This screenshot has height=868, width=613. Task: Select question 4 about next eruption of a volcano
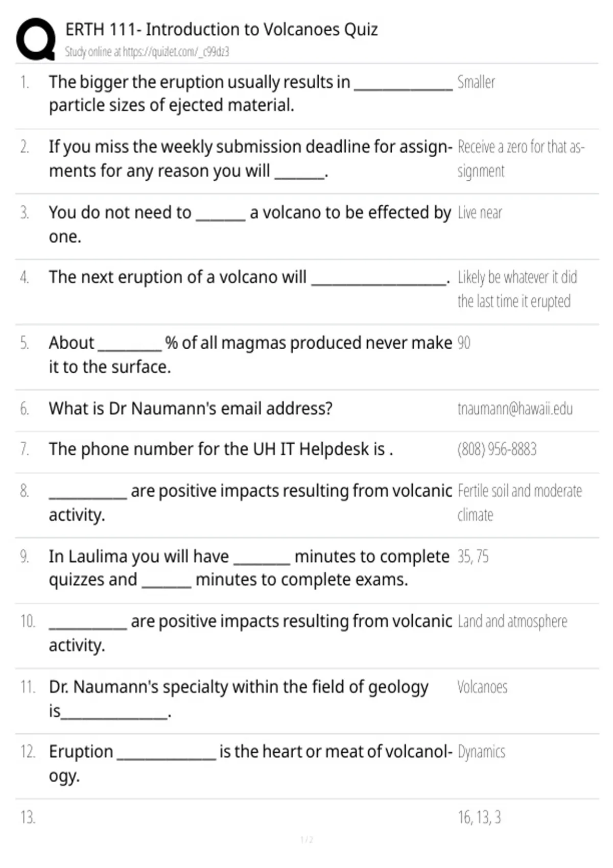(x=249, y=277)
